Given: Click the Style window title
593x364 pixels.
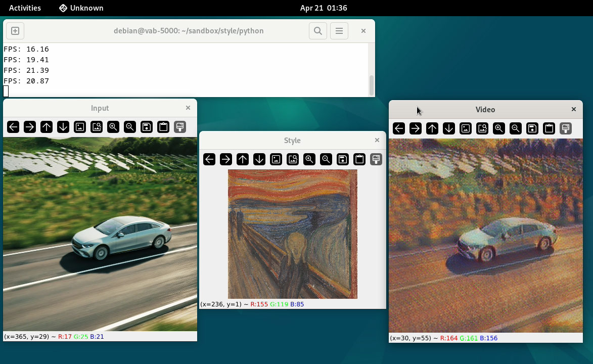Looking at the screenshot, I should point(292,141).
